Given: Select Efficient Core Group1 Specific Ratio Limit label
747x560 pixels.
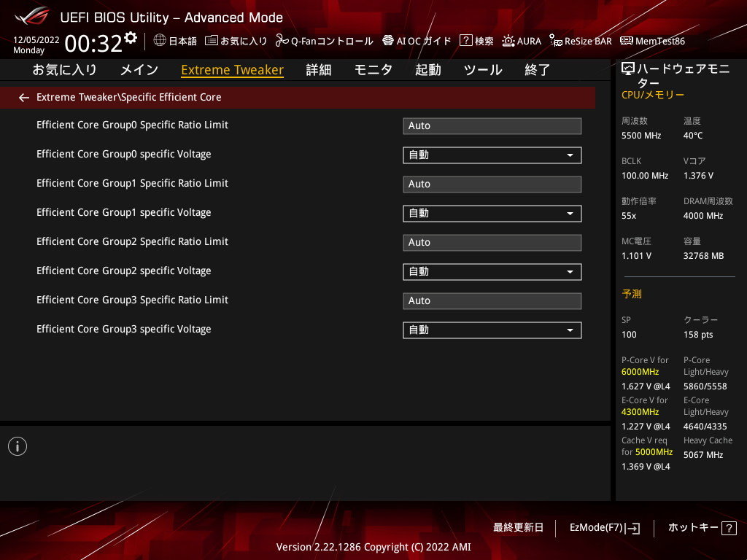Looking at the screenshot, I should 133,183.
